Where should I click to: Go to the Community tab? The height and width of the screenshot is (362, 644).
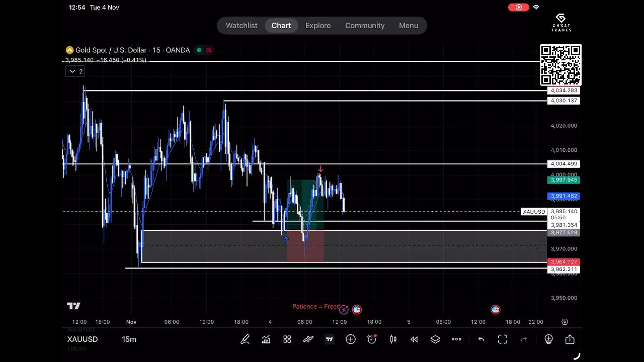[x=365, y=26]
